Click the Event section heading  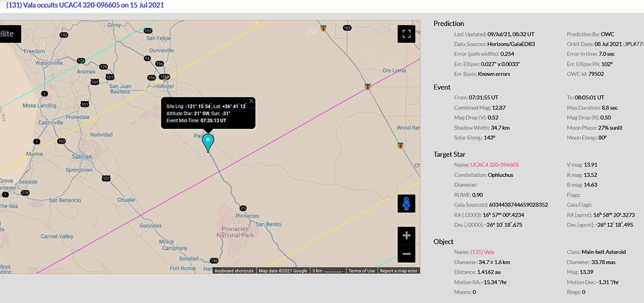[442, 87]
